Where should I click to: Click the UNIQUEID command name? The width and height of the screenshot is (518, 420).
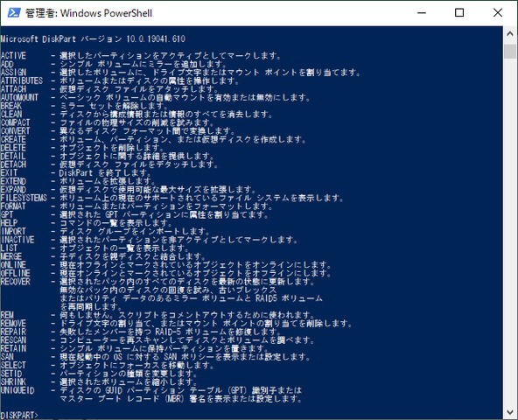17,390
